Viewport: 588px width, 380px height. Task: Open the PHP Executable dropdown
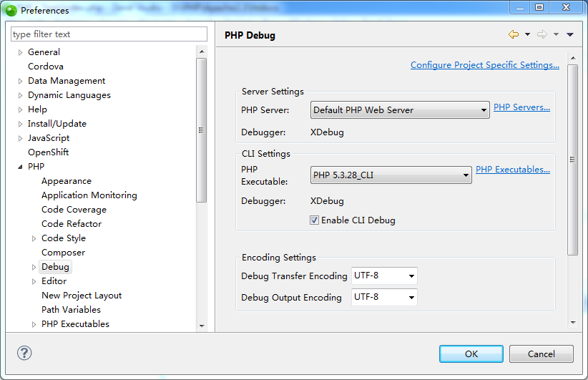(391, 175)
